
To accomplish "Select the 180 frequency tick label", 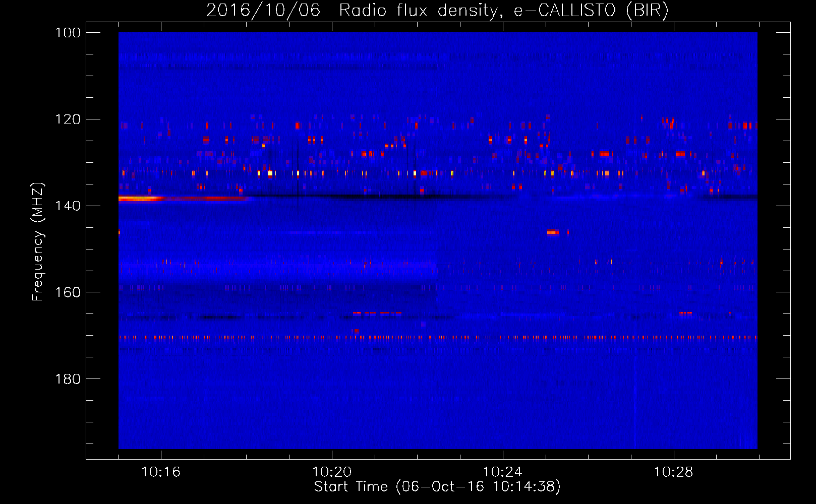I will click(x=69, y=379).
